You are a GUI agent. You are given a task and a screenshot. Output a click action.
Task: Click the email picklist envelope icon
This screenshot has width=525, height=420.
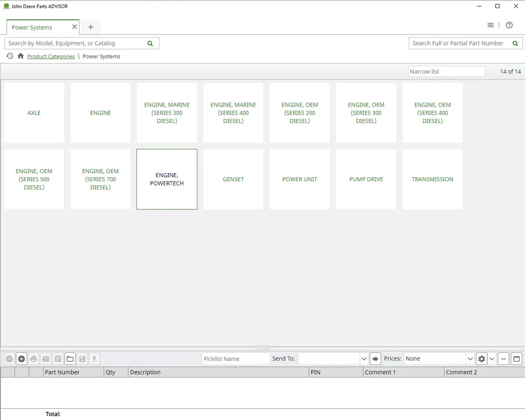pyautogui.click(x=46, y=359)
